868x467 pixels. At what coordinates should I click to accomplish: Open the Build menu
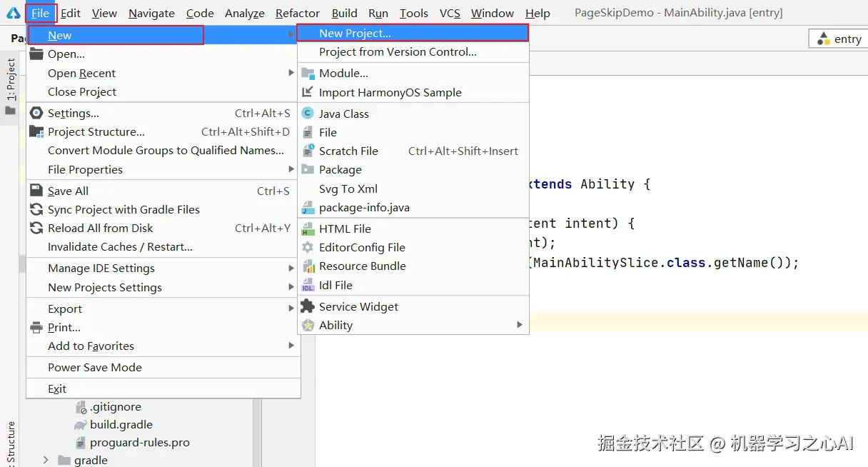pos(345,13)
